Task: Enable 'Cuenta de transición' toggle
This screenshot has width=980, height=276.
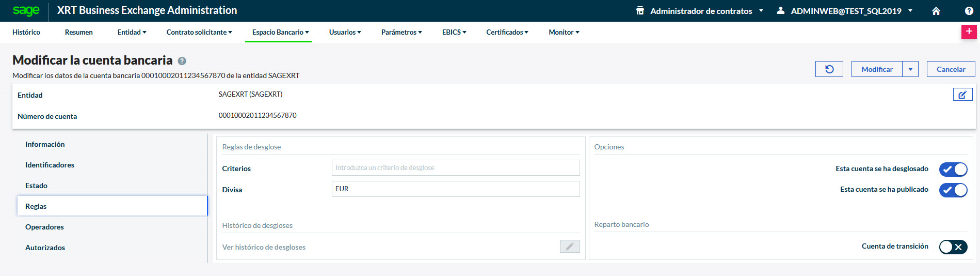Action: click(953, 247)
